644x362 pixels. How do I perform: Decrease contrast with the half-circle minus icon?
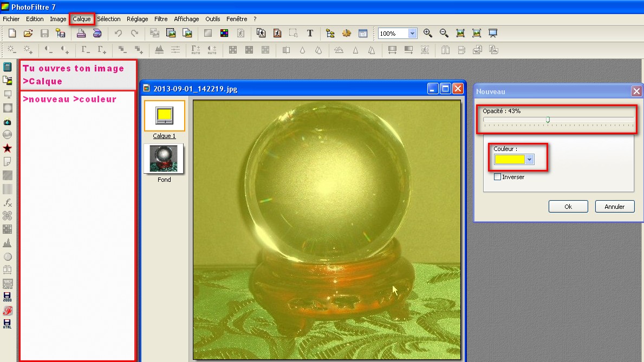point(48,50)
